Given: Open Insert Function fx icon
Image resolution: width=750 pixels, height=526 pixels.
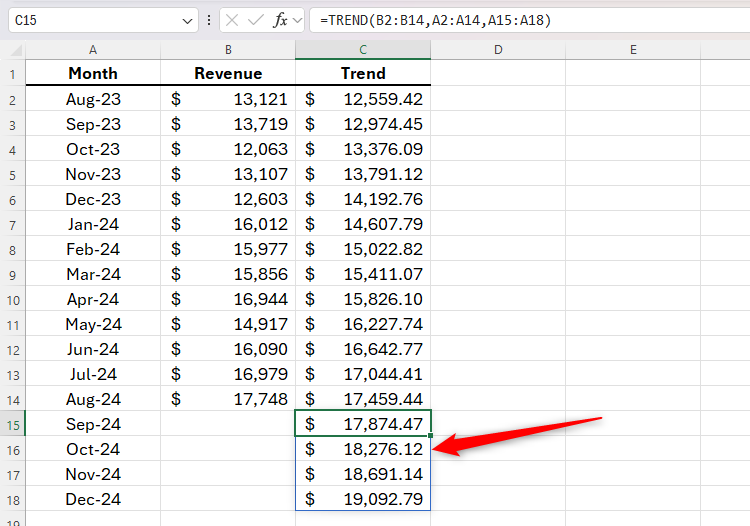Looking at the screenshot, I should coord(280,20).
